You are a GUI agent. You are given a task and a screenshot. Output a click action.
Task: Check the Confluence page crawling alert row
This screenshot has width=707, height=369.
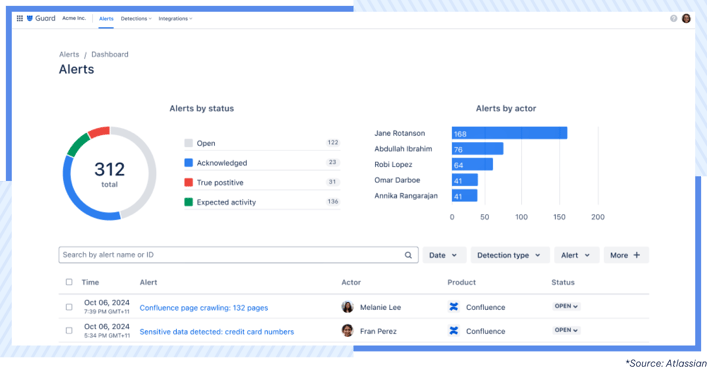coord(69,307)
